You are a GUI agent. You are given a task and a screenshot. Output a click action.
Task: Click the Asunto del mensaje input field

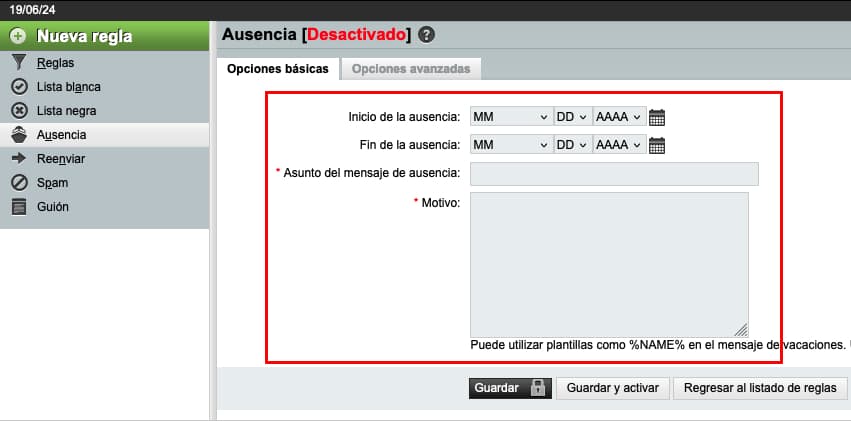click(614, 173)
